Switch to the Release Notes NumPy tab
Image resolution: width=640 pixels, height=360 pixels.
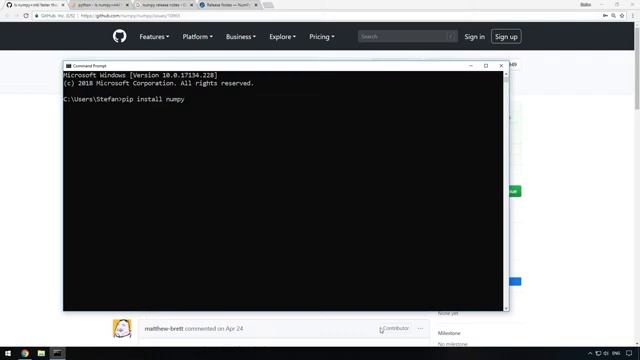(x=229, y=5)
